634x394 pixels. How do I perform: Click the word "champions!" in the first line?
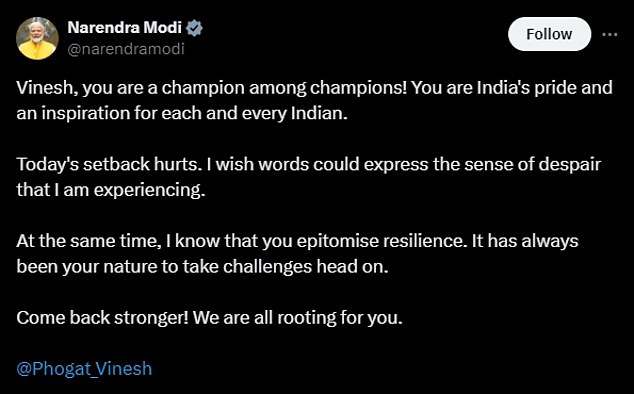(x=358, y=88)
